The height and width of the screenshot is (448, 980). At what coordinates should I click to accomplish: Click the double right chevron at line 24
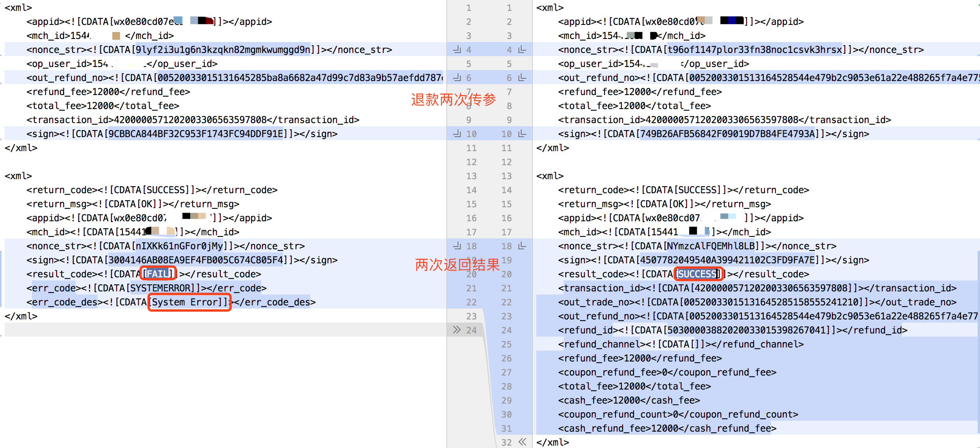click(x=457, y=330)
